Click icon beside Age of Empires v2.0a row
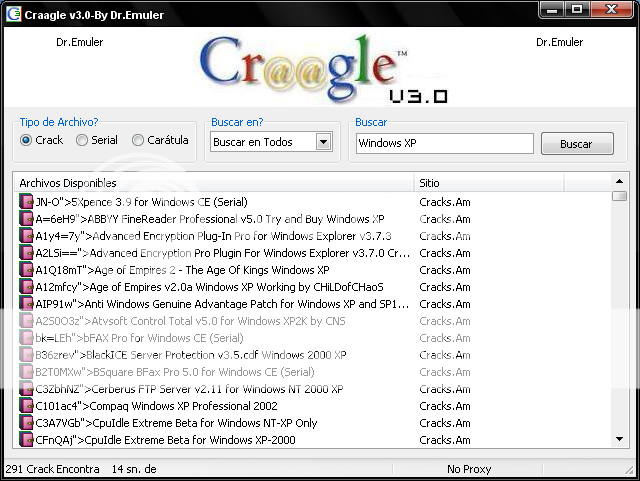Image resolution: width=640 pixels, height=481 pixels. coord(26,287)
